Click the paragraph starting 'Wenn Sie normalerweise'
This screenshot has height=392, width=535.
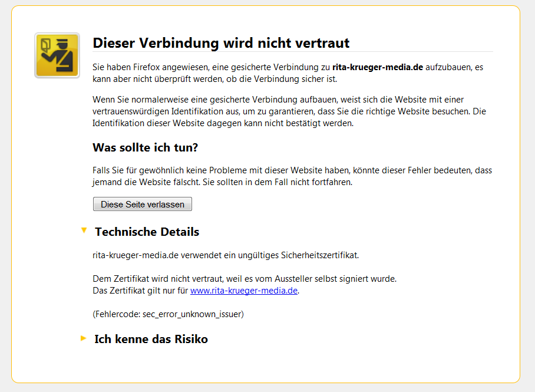pyautogui.click(x=289, y=111)
